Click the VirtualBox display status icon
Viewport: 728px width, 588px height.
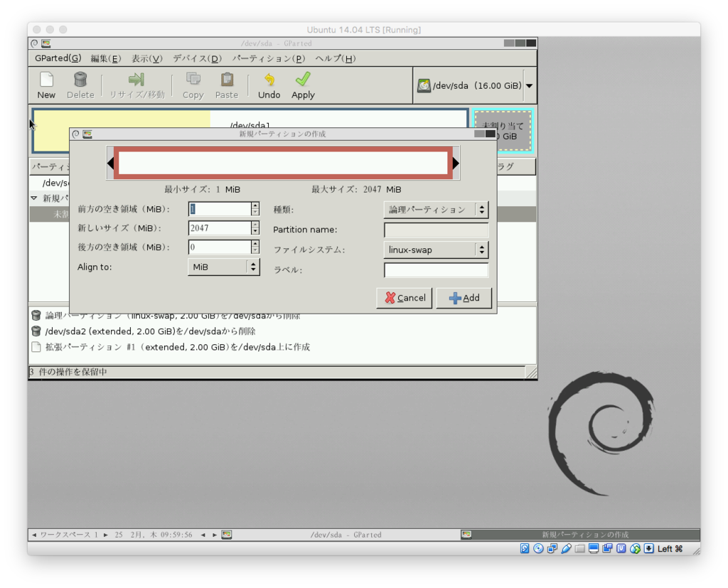point(594,548)
